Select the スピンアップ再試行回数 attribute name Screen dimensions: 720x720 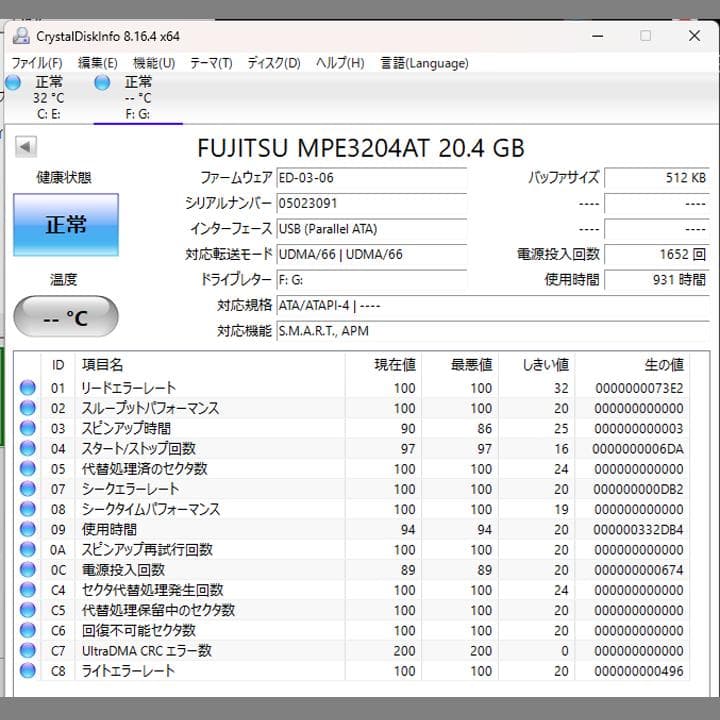point(147,550)
